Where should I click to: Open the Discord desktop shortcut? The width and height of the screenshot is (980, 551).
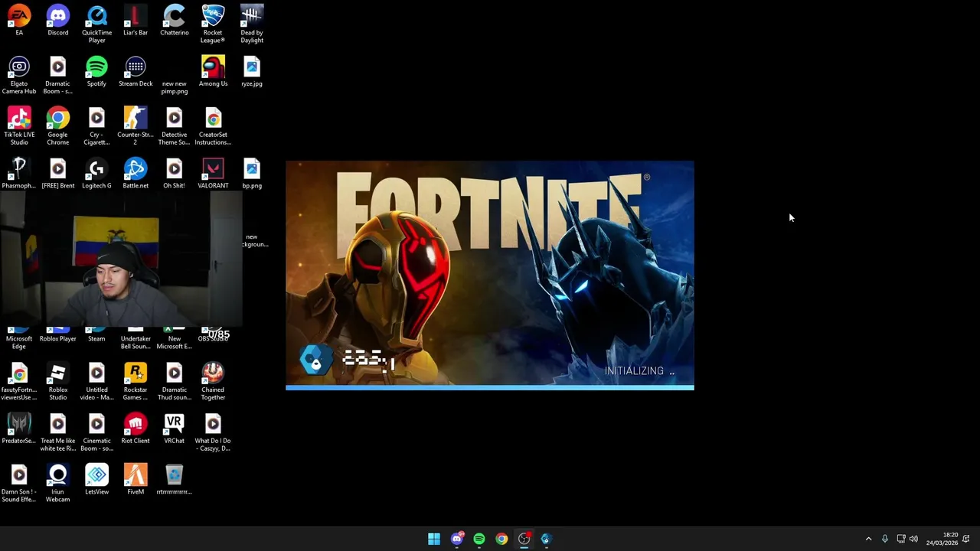58,21
